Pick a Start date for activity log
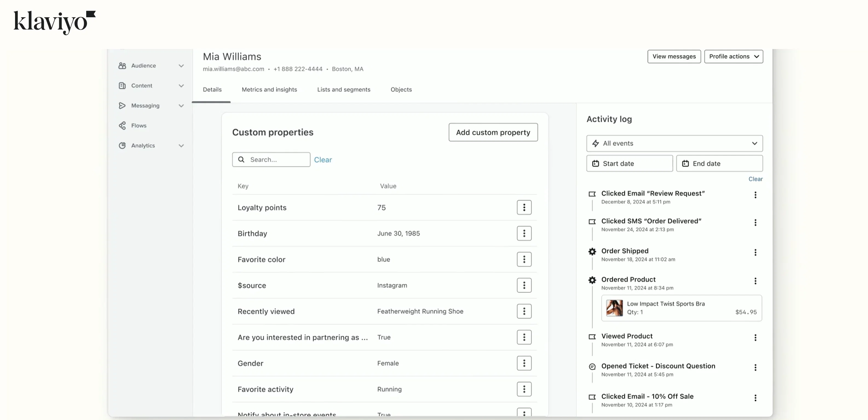The image size is (868, 420). pyautogui.click(x=629, y=164)
